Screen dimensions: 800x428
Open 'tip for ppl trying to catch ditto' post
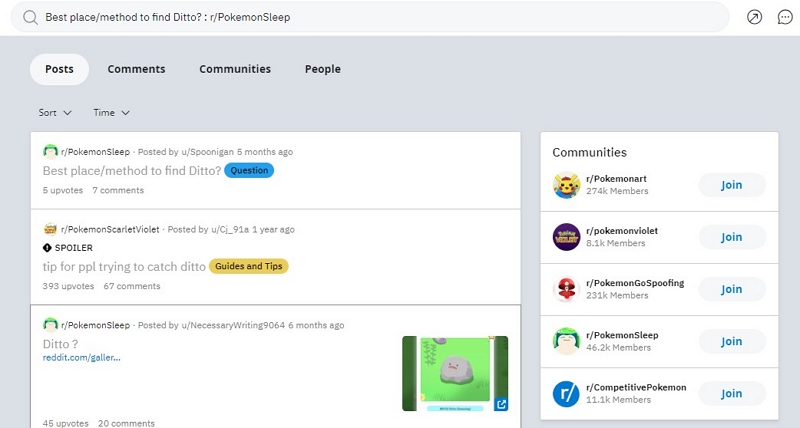124,266
